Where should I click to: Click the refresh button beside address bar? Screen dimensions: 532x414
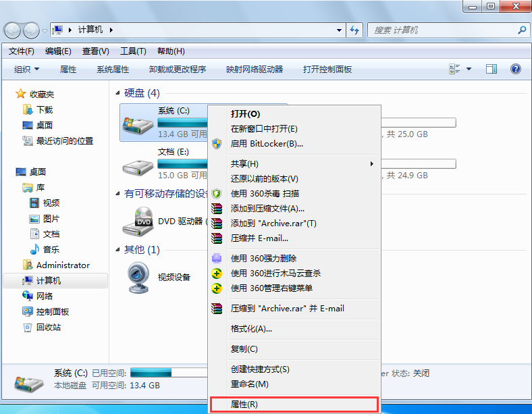[354, 30]
